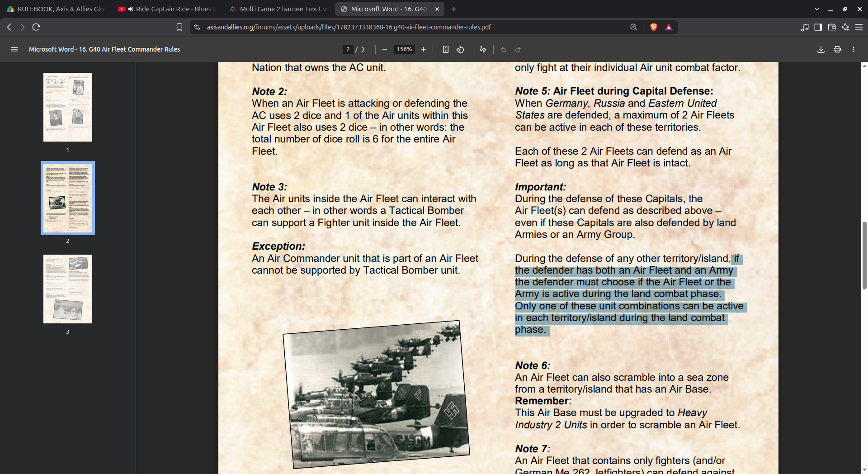Close the Microsoft Word G40 tab

(x=437, y=9)
